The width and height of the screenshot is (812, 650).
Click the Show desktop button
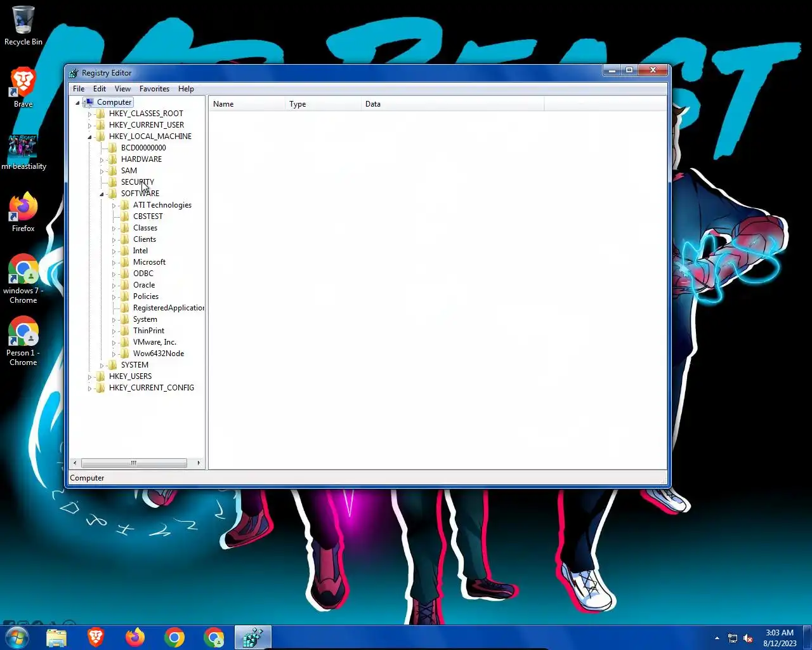[x=808, y=637]
